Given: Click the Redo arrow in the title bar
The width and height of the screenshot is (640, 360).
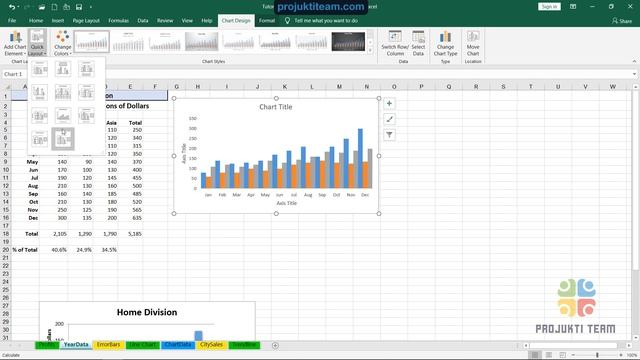Looking at the screenshot, I should click(x=27, y=7).
